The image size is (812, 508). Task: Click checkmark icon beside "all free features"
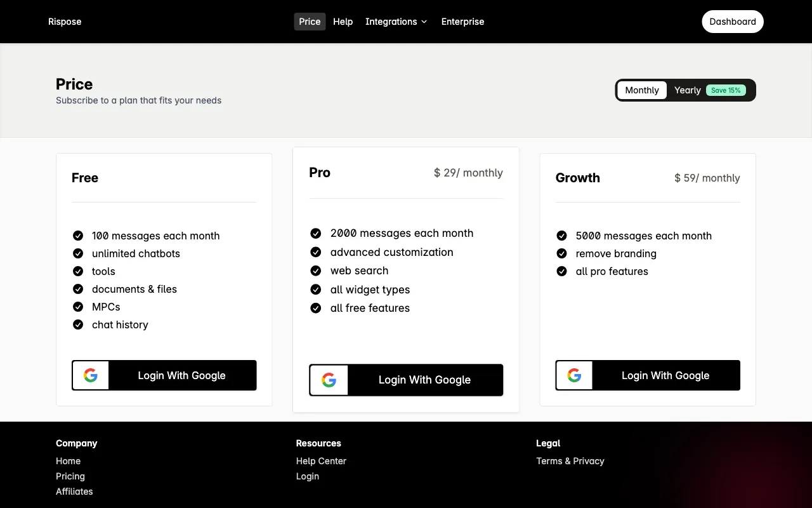[316, 308]
